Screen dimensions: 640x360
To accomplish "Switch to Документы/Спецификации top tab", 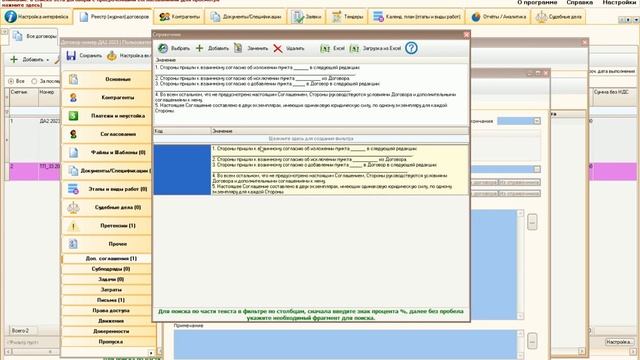I will point(246,17).
